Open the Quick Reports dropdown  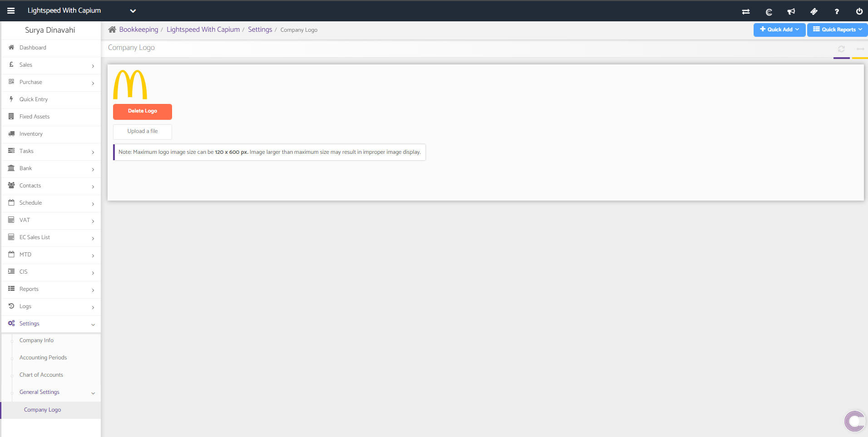coord(838,29)
